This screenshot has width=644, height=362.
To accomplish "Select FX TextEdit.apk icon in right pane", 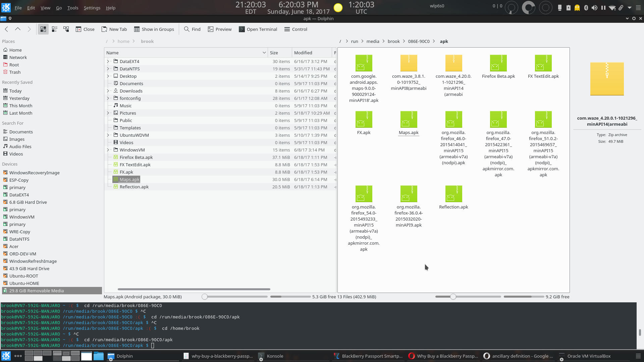I will pyautogui.click(x=543, y=63).
